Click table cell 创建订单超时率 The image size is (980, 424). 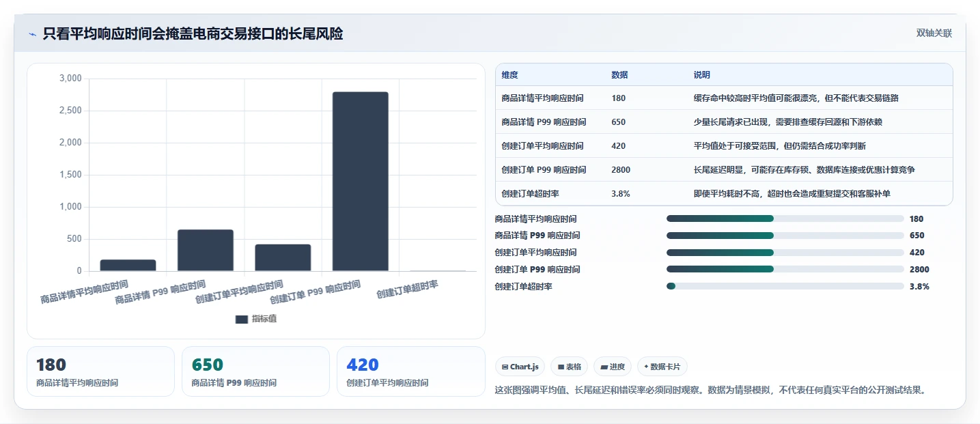coord(530,194)
